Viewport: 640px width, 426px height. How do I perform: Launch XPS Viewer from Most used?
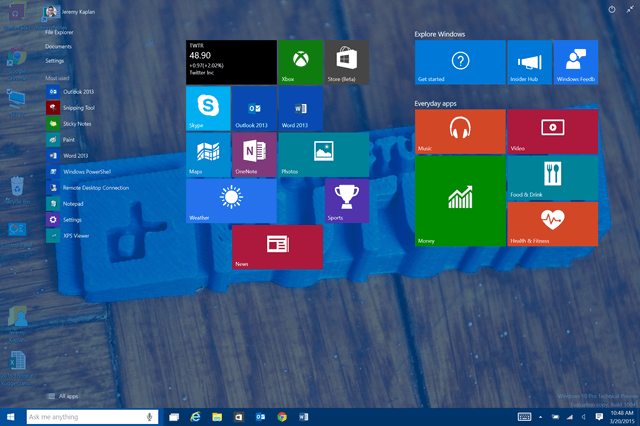pos(68,235)
